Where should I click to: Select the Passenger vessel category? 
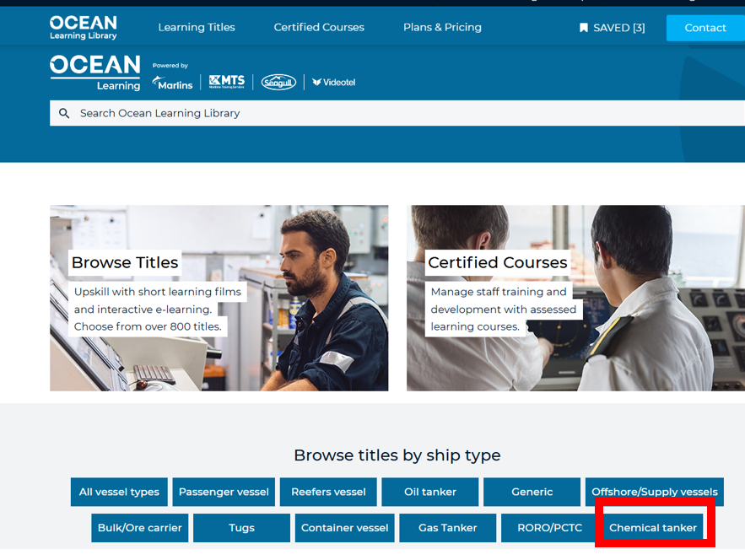click(223, 492)
